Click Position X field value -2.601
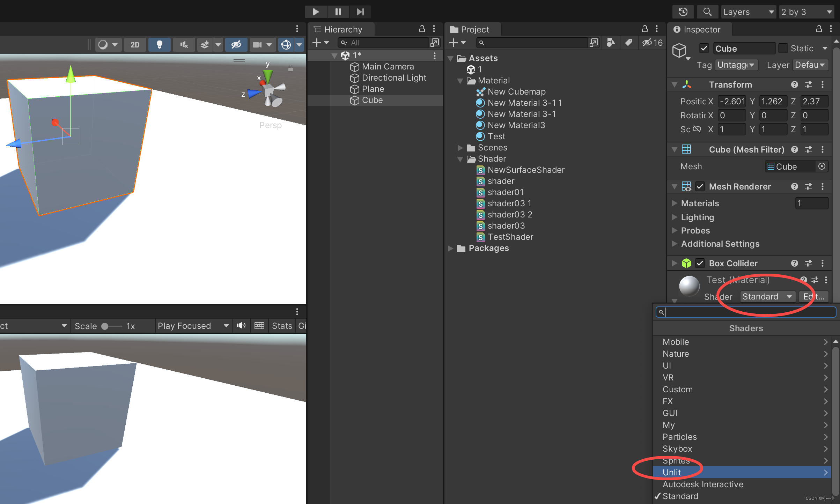This screenshot has width=840, height=504. pyautogui.click(x=732, y=101)
